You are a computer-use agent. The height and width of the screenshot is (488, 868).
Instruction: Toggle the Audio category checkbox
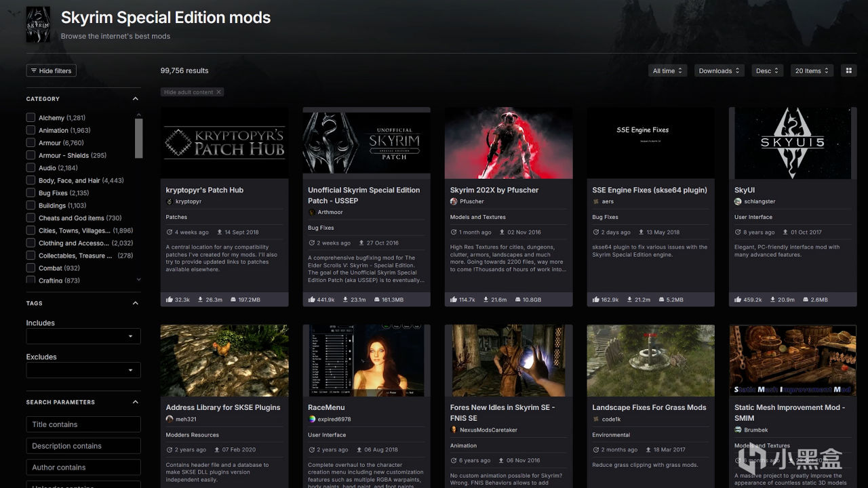pyautogui.click(x=31, y=167)
